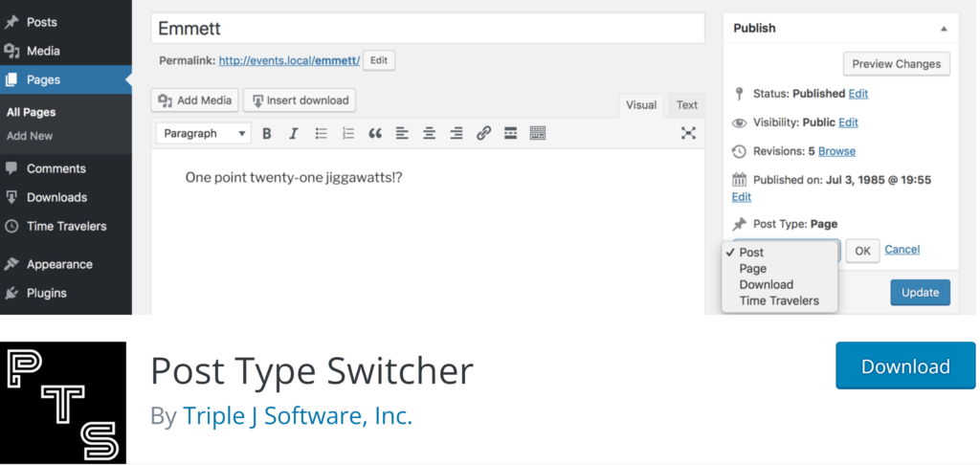The width and height of the screenshot is (980, 465).
Task: Click the Media sidebar icon
Action: 11,51
